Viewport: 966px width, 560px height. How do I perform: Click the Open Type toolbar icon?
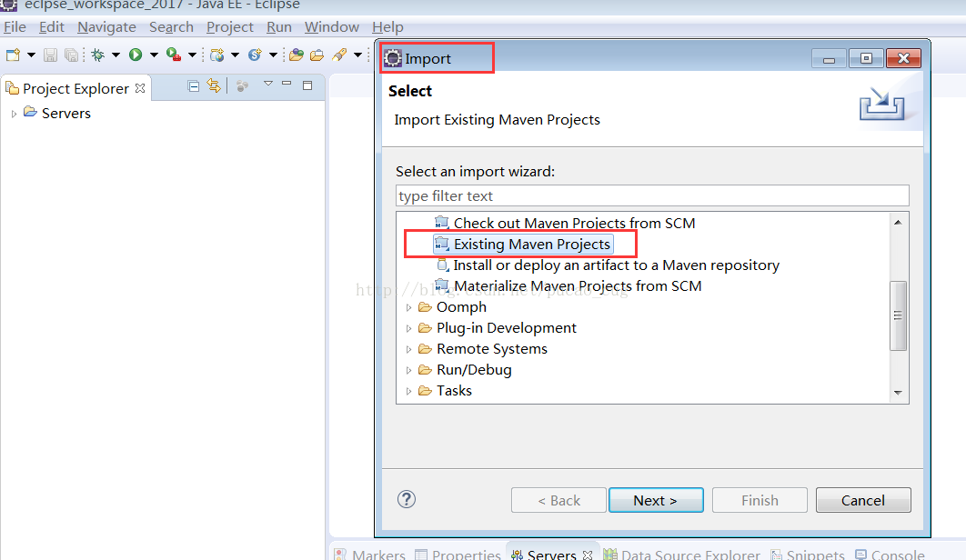297,55
